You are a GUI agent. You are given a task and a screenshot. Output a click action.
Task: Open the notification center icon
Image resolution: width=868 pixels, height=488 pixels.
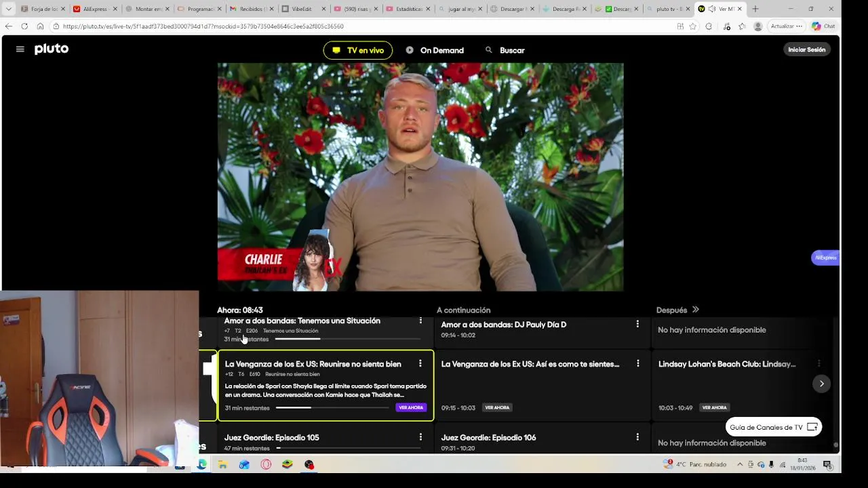tap(827, 464)
